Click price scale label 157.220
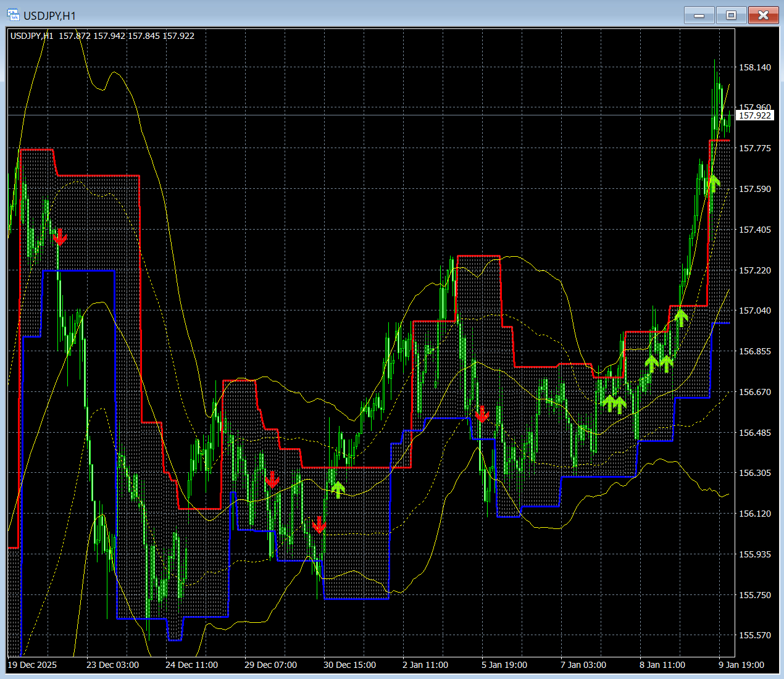The image size is (784, 679). [x=755, y=270]
